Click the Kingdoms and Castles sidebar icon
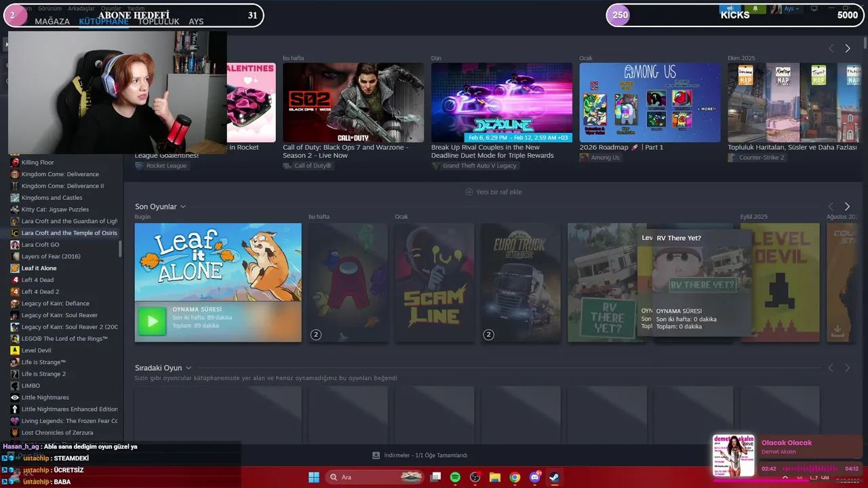The width and height of the screenshot is (868, 488). pyautogui.click(x=15, y=198)
